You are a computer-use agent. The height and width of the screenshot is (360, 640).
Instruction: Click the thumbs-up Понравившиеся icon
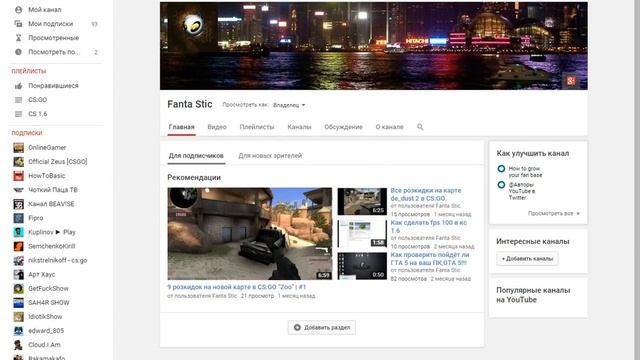[x=18, y=86]
